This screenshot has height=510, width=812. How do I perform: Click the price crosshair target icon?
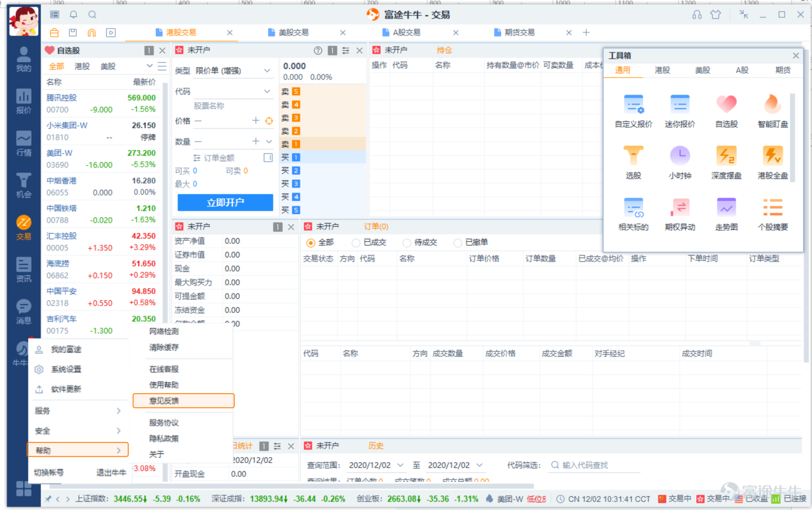point(269,121)
